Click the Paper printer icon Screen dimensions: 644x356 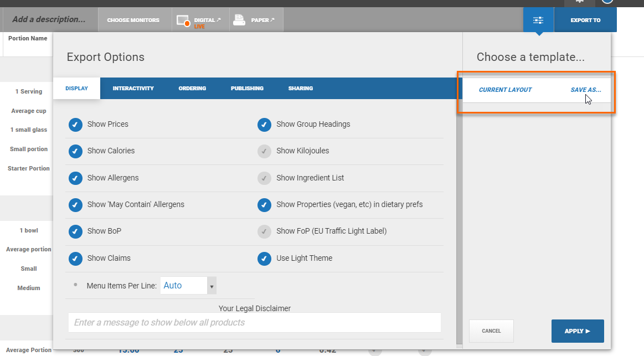239,20
